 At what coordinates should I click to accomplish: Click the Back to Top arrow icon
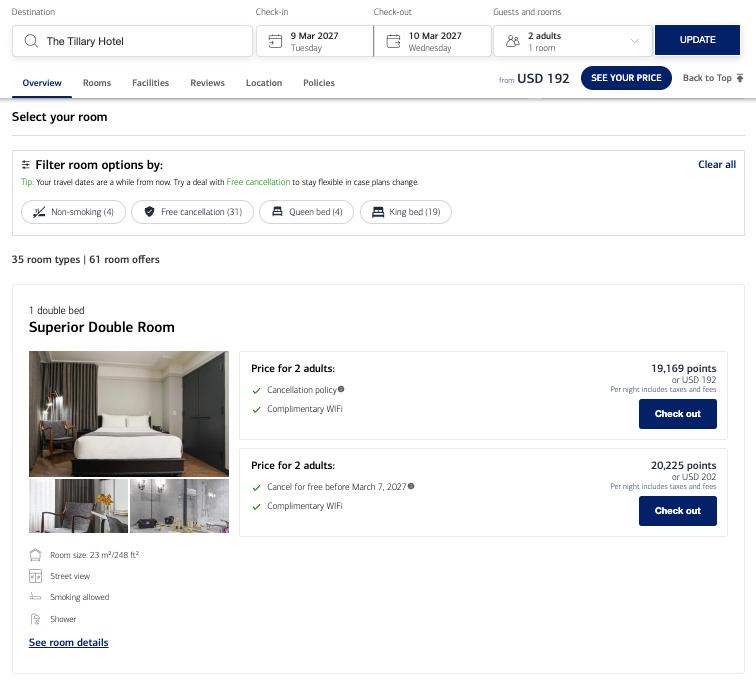coord(740,78)
